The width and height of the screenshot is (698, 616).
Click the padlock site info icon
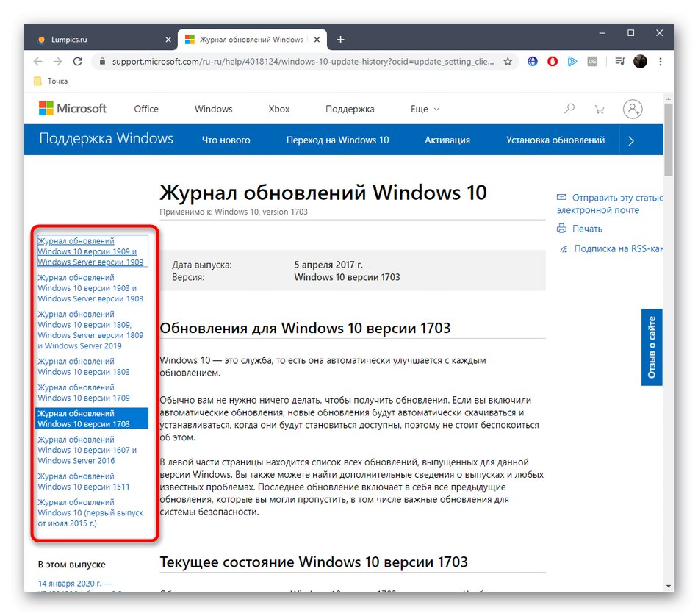(102, 62)
